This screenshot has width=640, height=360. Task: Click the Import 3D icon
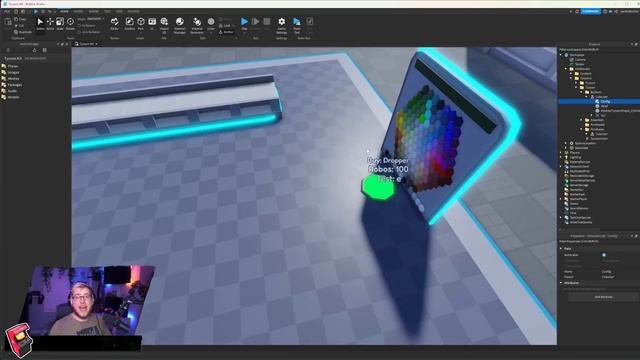164,24
